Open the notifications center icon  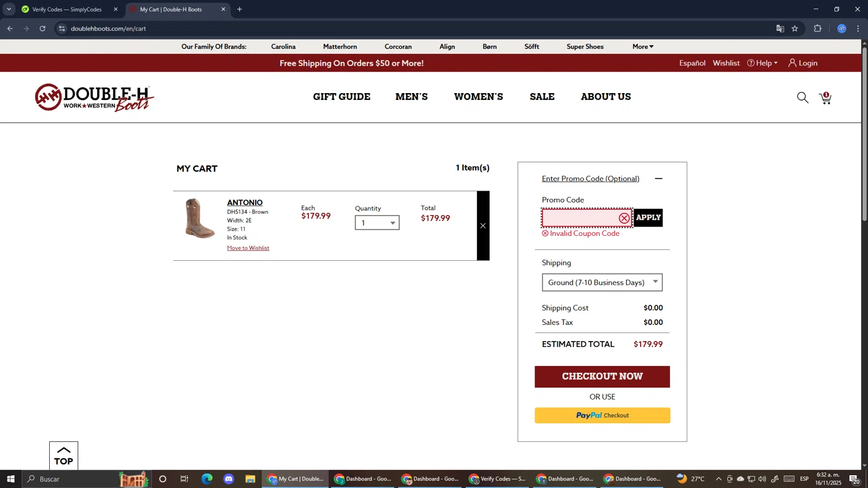[854, 479]
